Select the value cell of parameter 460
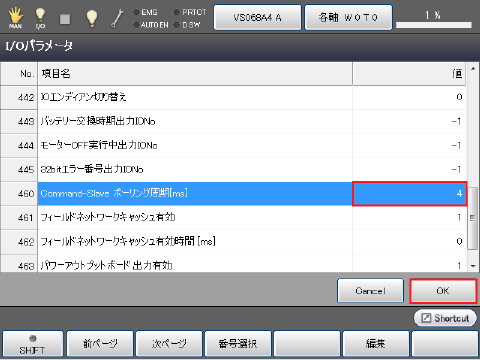This screenshot has height=360, width=480. click(409, 194)
